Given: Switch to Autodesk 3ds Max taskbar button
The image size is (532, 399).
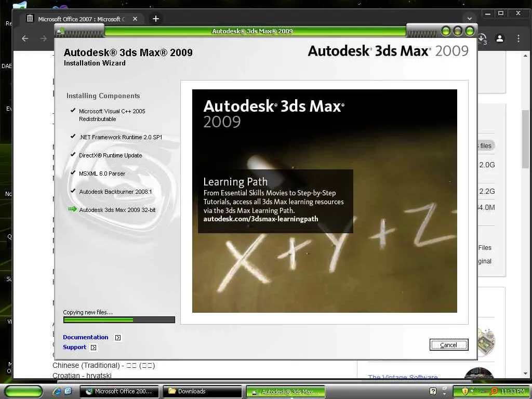Looking at the screenshot, I should 285,392.
